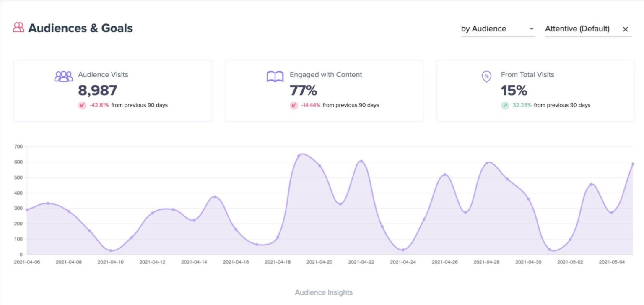Click the pink Audiences & Goals header icon
This screenshot has height=305, width=644.
(x=18, y=28)
